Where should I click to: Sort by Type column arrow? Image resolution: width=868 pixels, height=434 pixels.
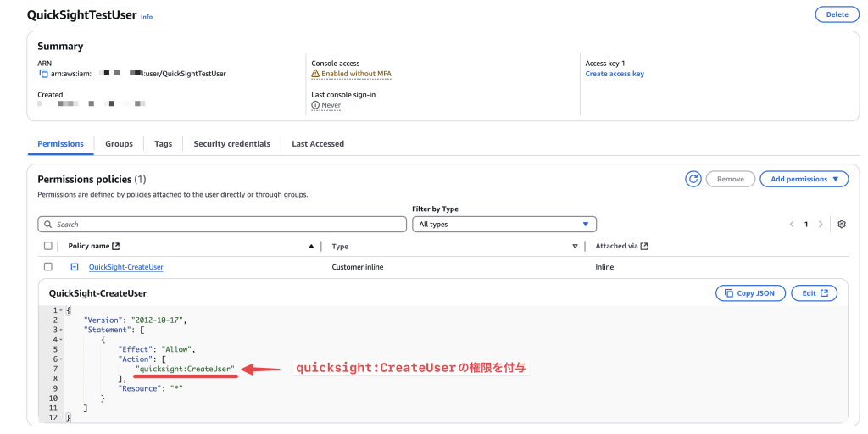(x=575, y=247)
